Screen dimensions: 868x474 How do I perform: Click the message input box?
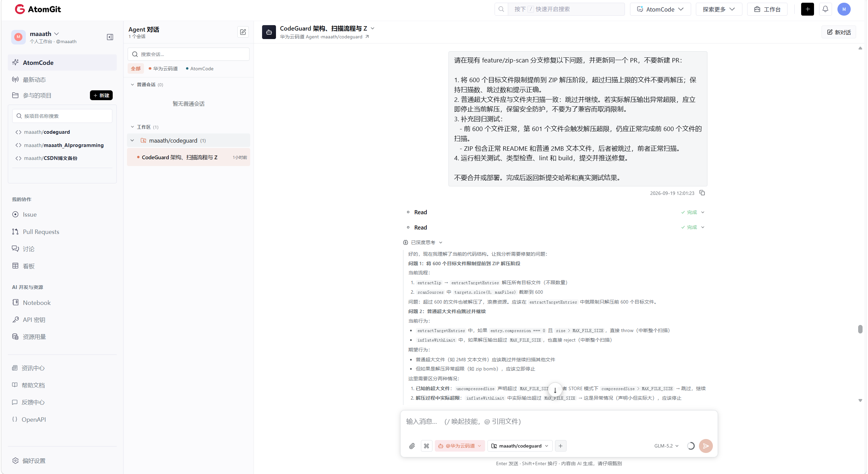pos(559,422)
